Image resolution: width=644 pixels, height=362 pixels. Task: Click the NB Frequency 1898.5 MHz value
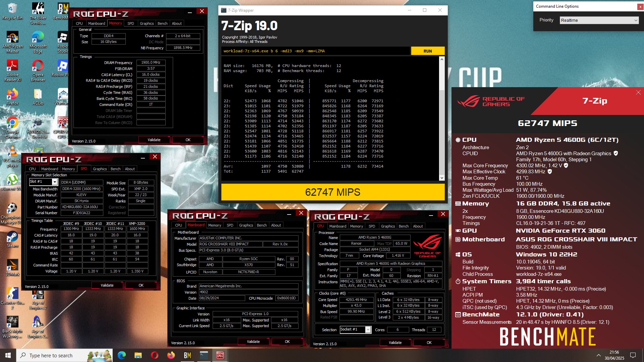(183, 48)
